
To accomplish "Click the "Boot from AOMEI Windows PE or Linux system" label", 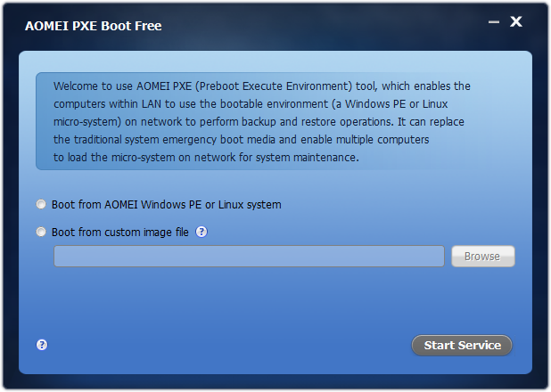I will coord(166,205).
